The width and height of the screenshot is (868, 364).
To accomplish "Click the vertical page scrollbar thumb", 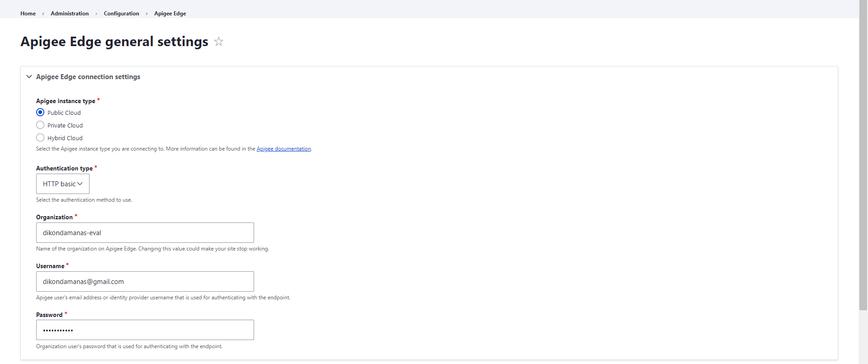I will tap(863, 154).
